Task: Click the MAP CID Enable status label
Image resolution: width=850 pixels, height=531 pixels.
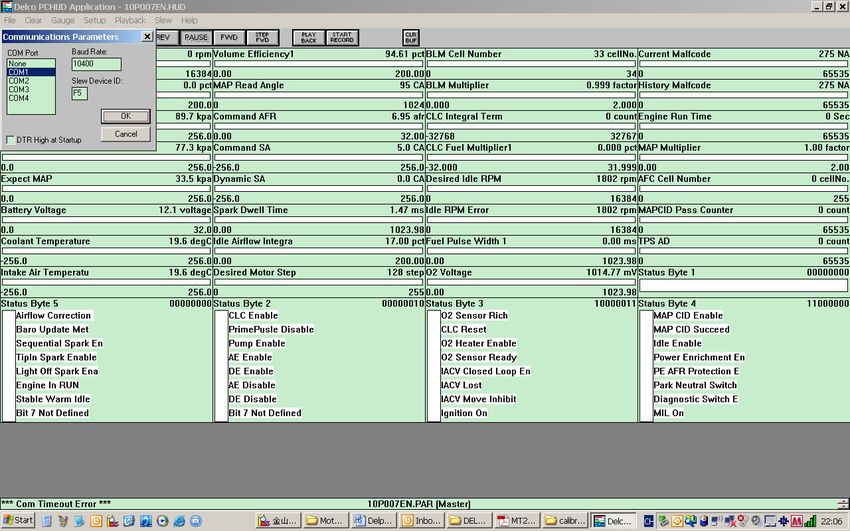Action: (688, 315)
